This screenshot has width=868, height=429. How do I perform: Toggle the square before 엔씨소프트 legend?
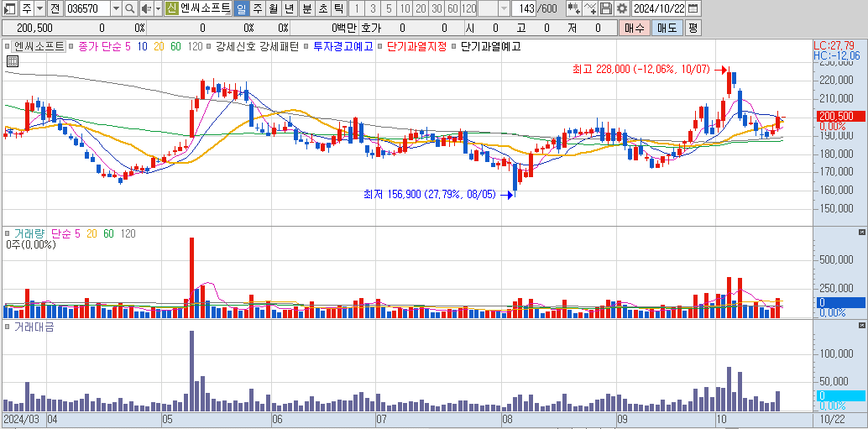(x=8, y=47)
